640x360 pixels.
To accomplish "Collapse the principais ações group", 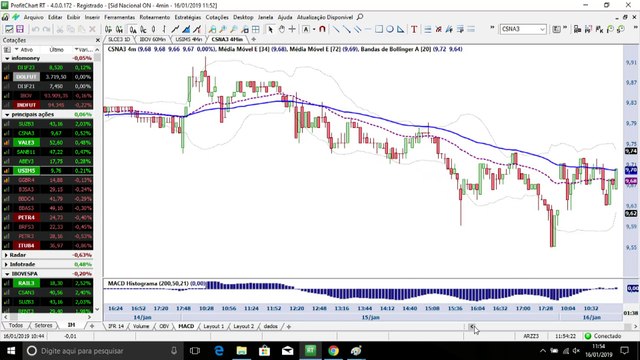I will (x=7, y=115).
